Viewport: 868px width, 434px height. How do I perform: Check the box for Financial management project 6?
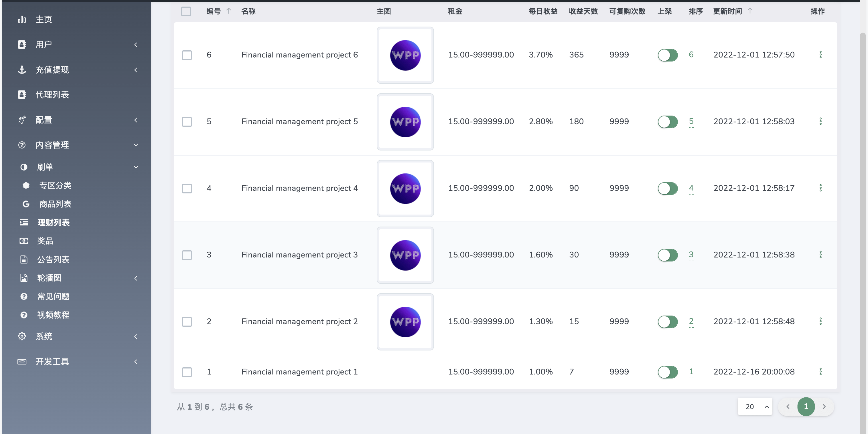[187, 55]
